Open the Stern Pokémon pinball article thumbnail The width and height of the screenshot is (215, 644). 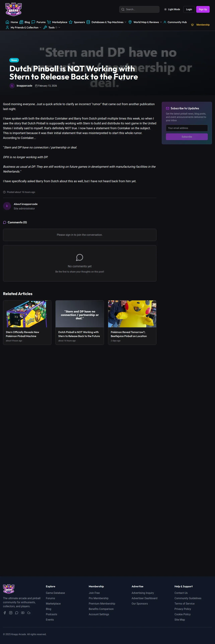tap(27, 314)
